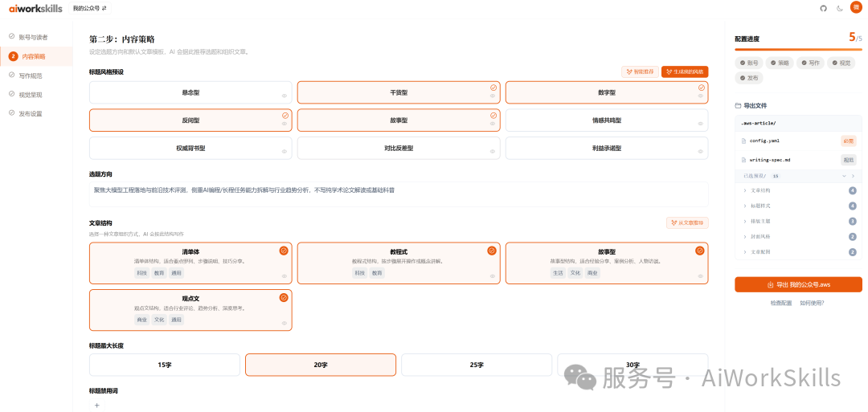Viewport: 868px width, 412px height.
Task: Preview 对比反差型 style via eye icon
Action: click(x=493, y=152)
